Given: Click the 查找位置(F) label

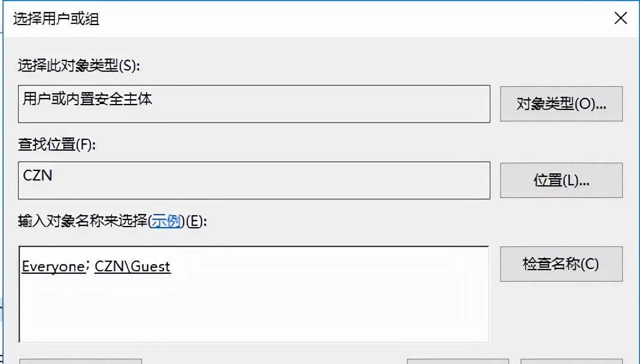Looking at the screenshot, I should [56, 143].
